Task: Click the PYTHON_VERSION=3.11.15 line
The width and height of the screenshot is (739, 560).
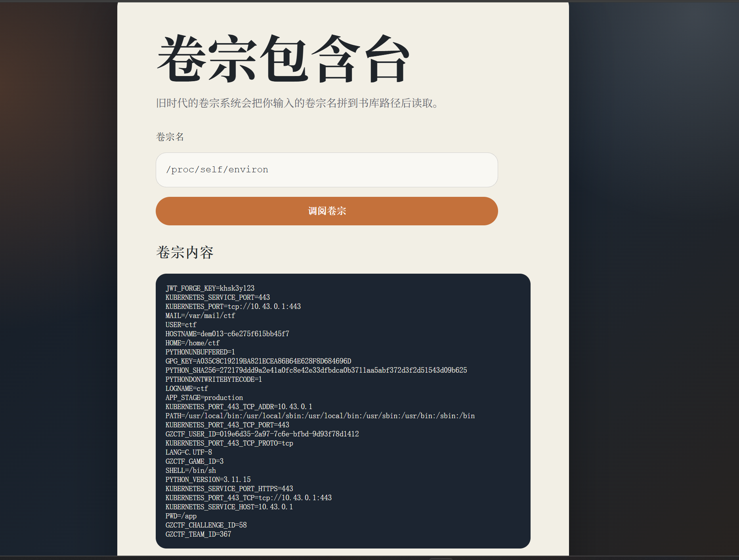Action: [x=208, y=480]
